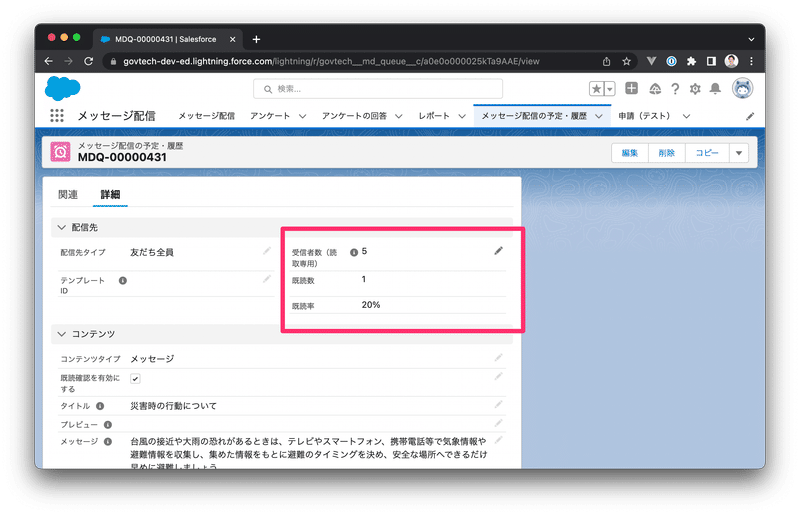Click the Favorites star icon
This screenshot has height=515, width=800.
tap(596, 89)
